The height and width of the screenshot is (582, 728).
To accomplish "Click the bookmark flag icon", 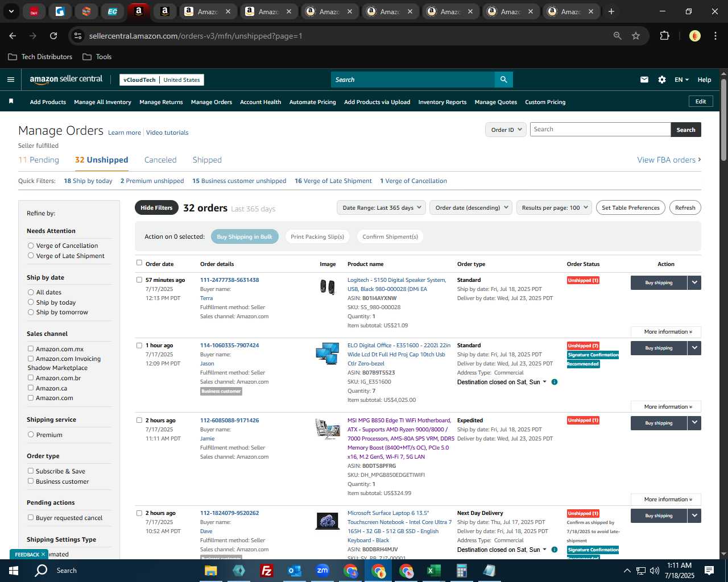I will [x=11, y=102].
